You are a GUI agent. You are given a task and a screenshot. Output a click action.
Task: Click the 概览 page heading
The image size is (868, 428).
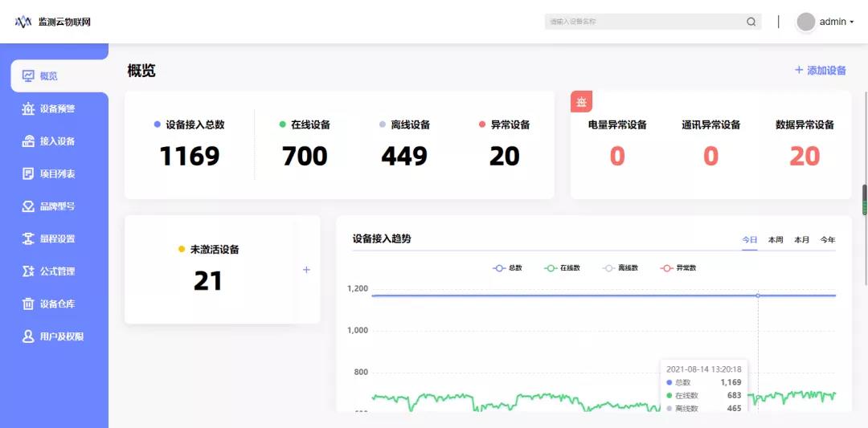pos(141,70)
